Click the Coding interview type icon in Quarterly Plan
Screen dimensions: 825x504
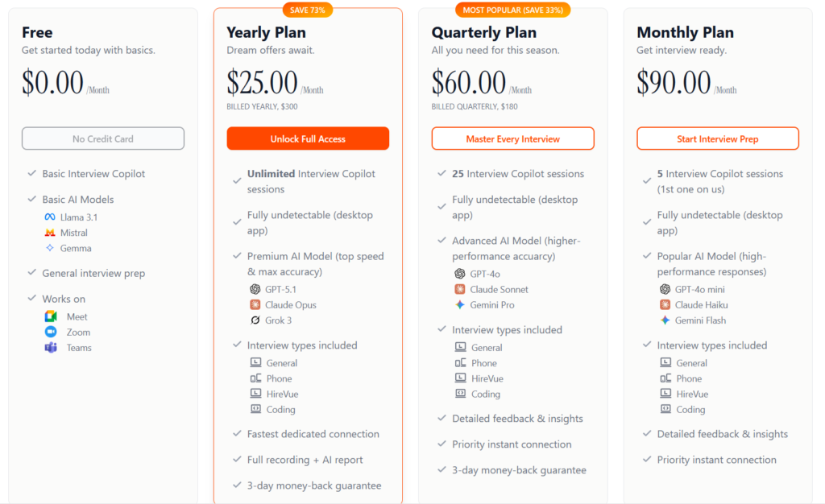pos(461,394)
